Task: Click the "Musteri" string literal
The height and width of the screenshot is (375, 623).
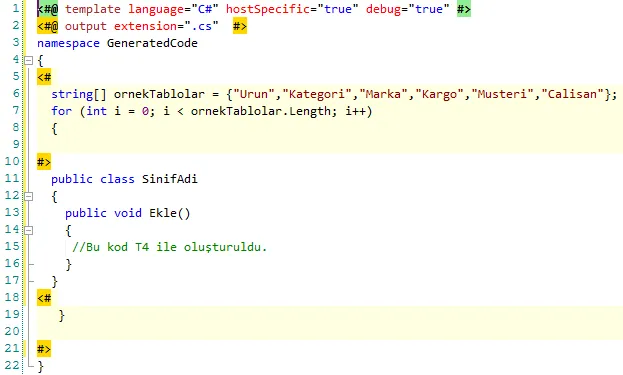Action: [x=503, y=94]
